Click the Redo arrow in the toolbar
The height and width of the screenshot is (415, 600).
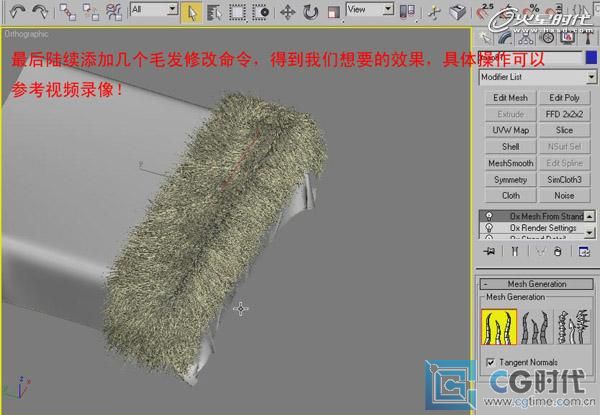pos(40,12)
